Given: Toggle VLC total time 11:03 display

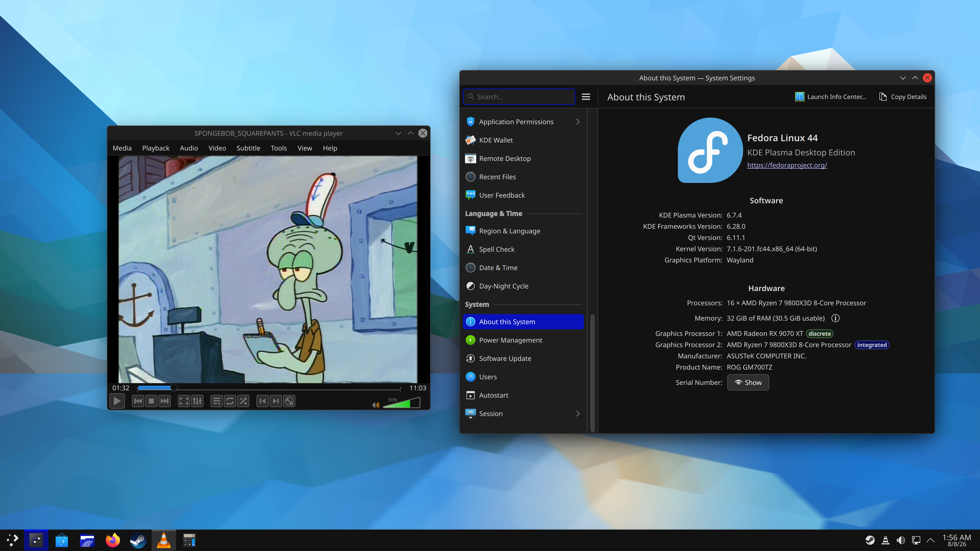Looking at the screenshot, I should coord(418,388).
